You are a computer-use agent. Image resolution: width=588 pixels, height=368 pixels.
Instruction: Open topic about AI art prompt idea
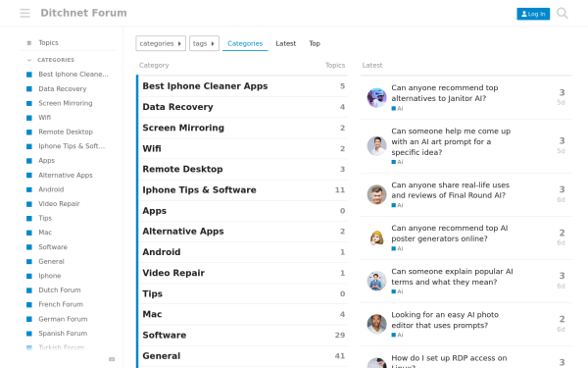[451, 141]
